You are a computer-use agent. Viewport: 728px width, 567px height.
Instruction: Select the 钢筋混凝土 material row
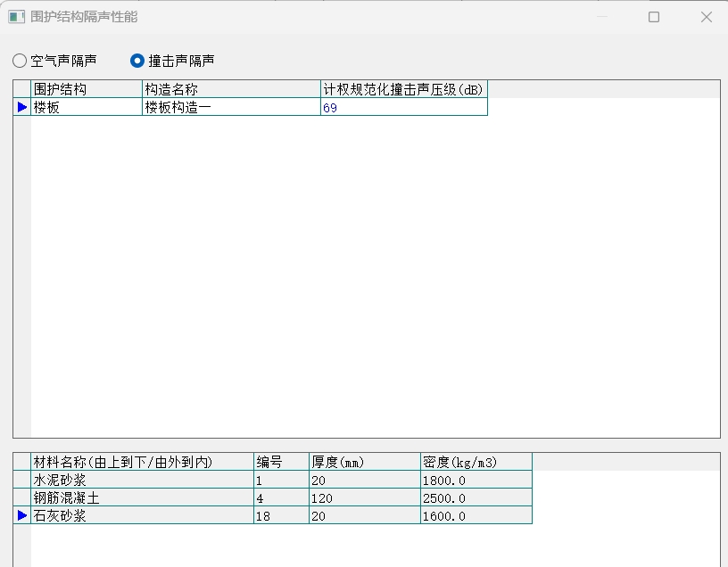click(x=141, y=498)
